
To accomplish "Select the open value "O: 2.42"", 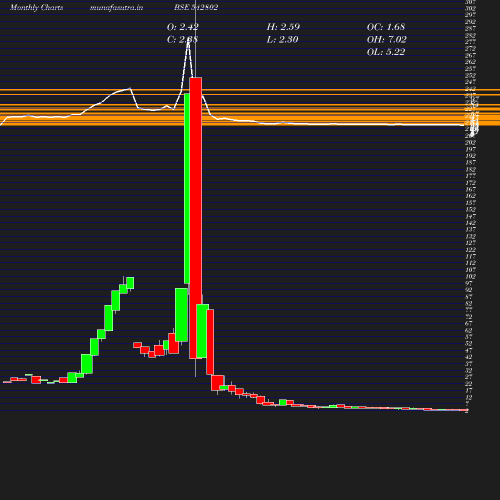I will point(183,27).
